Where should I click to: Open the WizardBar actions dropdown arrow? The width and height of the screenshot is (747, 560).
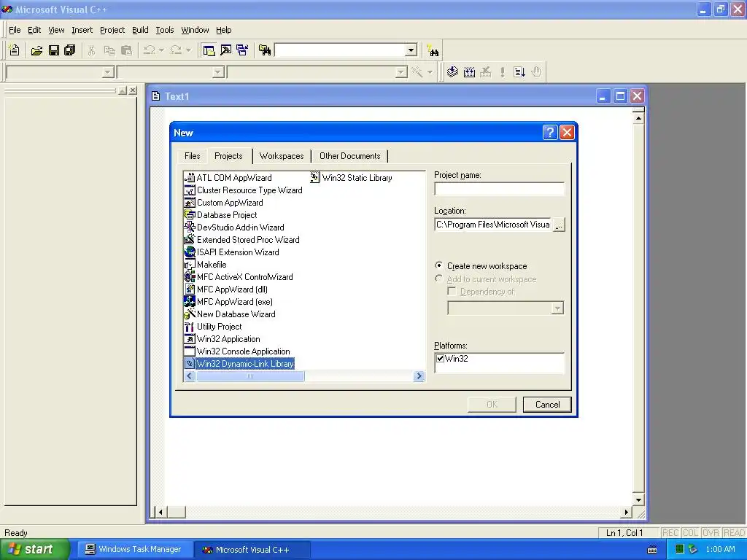430,72
